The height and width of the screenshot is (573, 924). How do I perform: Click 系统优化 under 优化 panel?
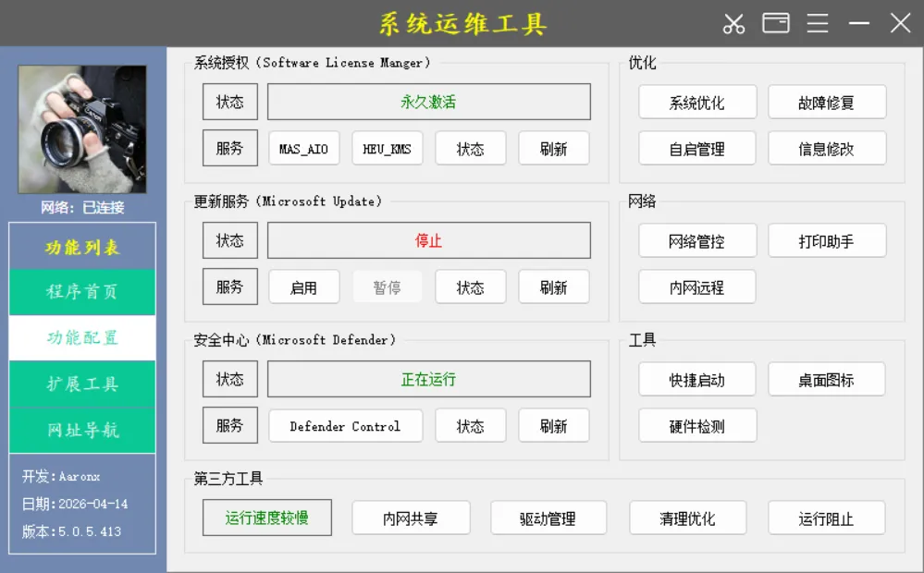(x=696, y=102)
